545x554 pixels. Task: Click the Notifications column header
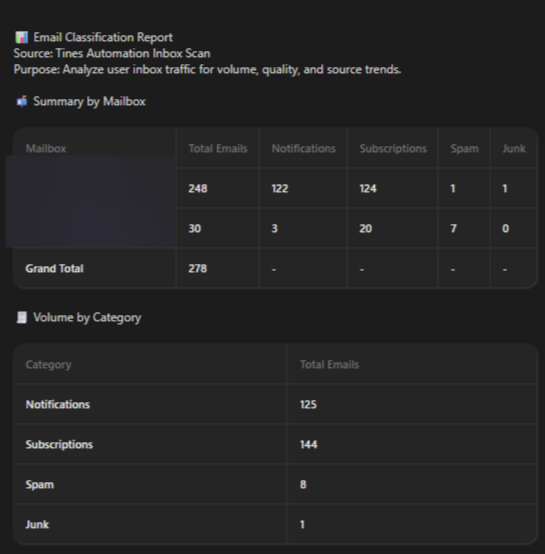(303, 148)
